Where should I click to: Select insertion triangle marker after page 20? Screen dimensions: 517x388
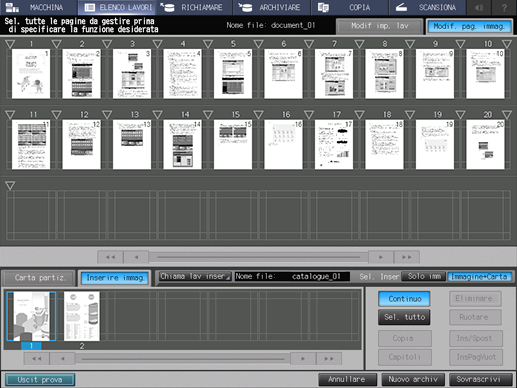(x=507, y=115)
